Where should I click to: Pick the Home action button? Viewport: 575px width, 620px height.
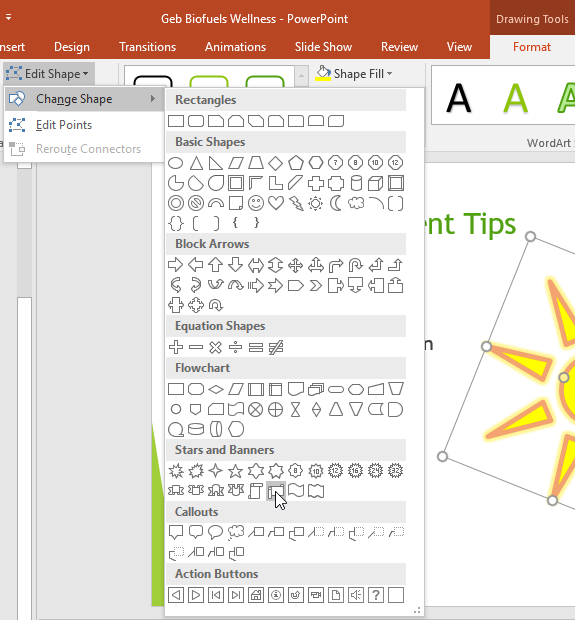point(256,595)
